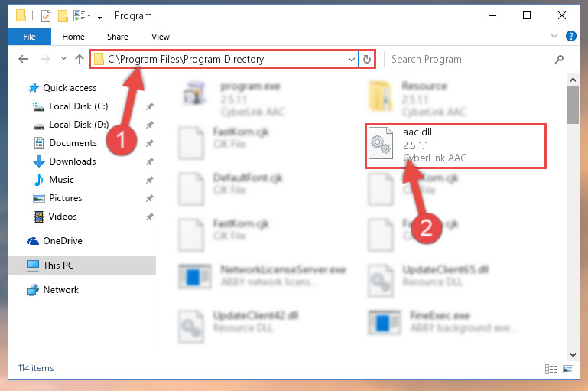Open the File menu tab
The height and width of the screenshot is (391, 588).
point(29,37)
